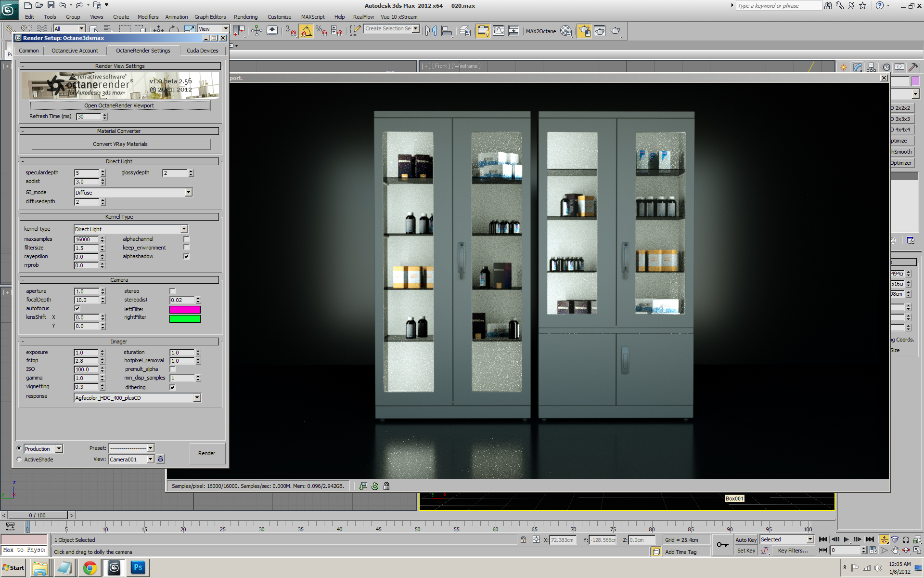
Task: Open the response Agfacolor dropdown
Action: pyautogui.click(x=197, y=398)
